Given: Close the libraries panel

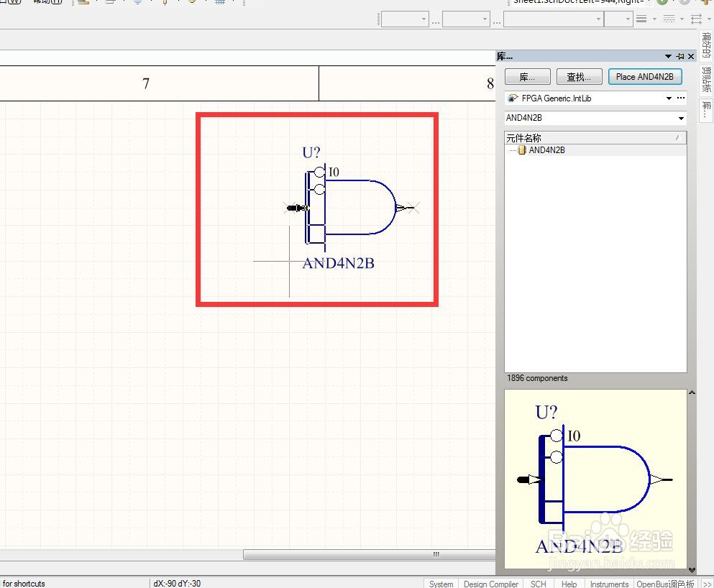Looking at the screenshot, I should (691, 57).
